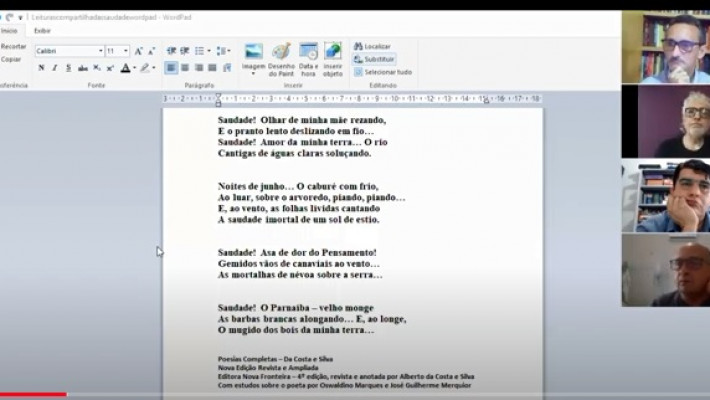Expand the Imagem dropdown arrow
Image resolution: width=710 pixels, height=400 pixels.
point(254,74)
